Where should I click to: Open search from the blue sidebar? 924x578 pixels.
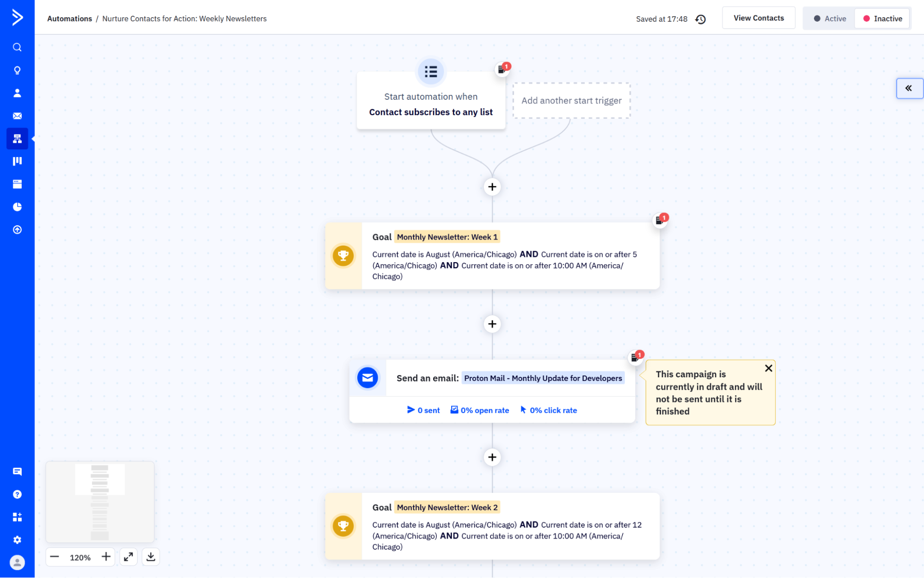click(x=17, y=47)
